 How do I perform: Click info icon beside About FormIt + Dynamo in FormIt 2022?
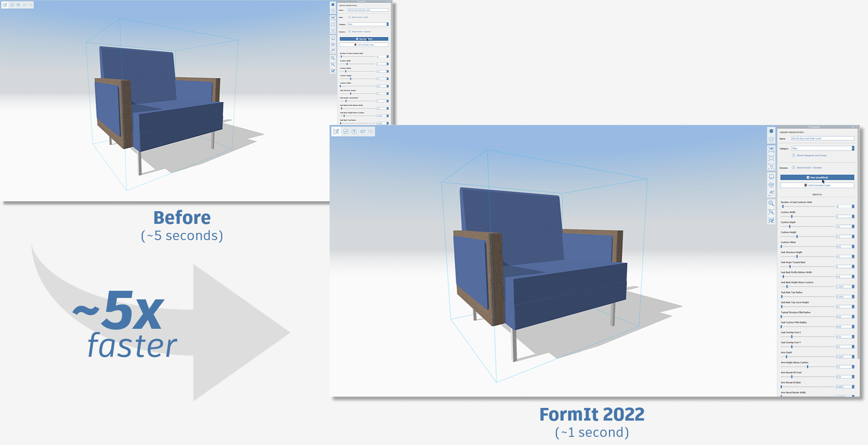click(793, 167)
